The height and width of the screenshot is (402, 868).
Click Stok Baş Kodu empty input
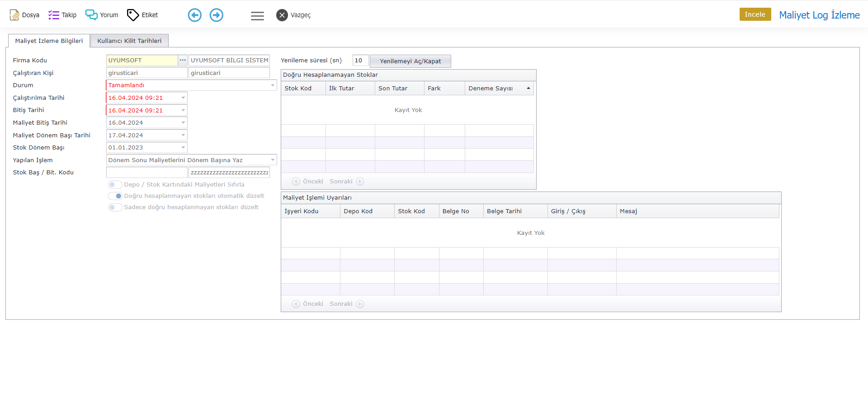146,173
